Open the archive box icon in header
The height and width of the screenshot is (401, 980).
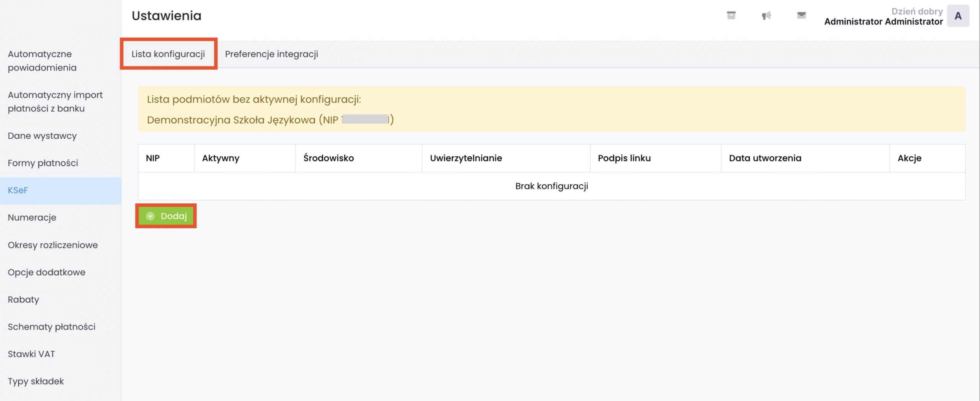tap(731, 15)
